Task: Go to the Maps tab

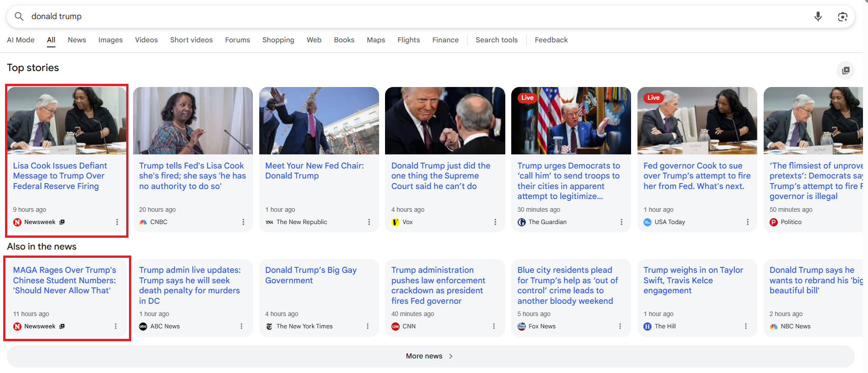Action: point(376,40)
